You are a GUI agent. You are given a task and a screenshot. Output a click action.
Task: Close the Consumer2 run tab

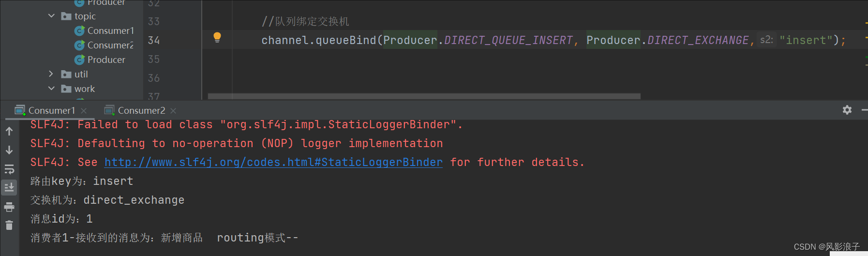click(x=173, y=111)
